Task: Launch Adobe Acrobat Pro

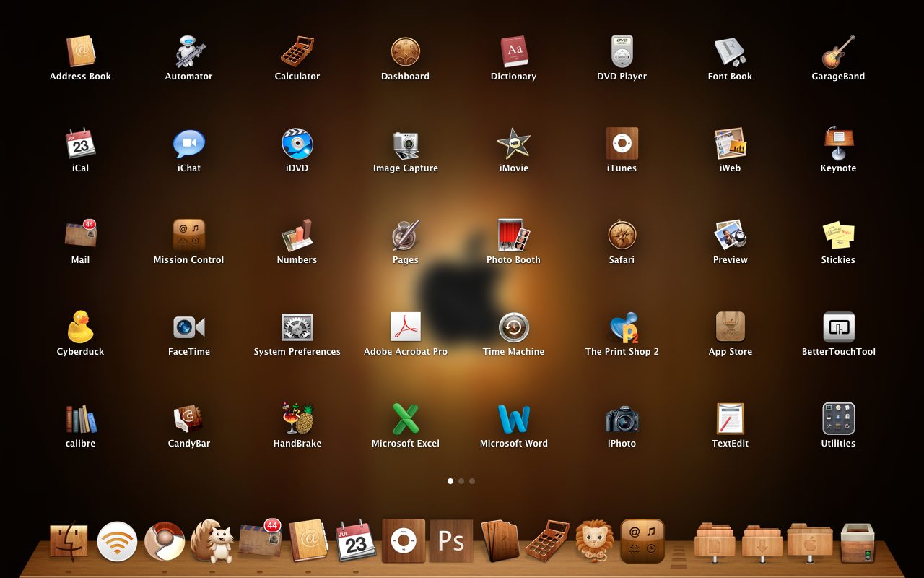Action: [406, 327]
